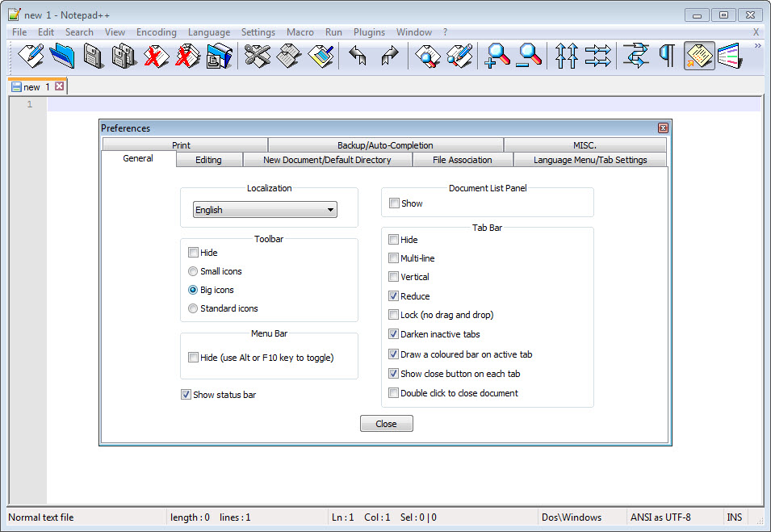Enable Lock (no drag and drop)
The width and height of the screenshot is (771, 532).
point(393,315)
